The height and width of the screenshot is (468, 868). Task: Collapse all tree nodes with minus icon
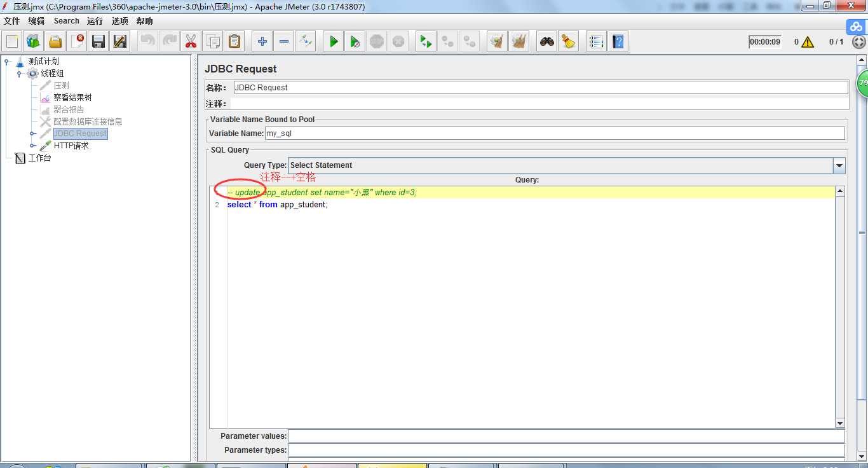284,41
